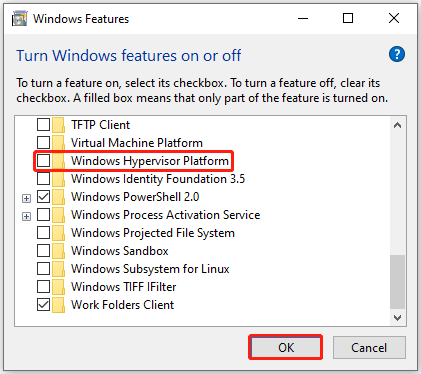Expand the Windows Process Activation Service node

[x=26, y=217]
